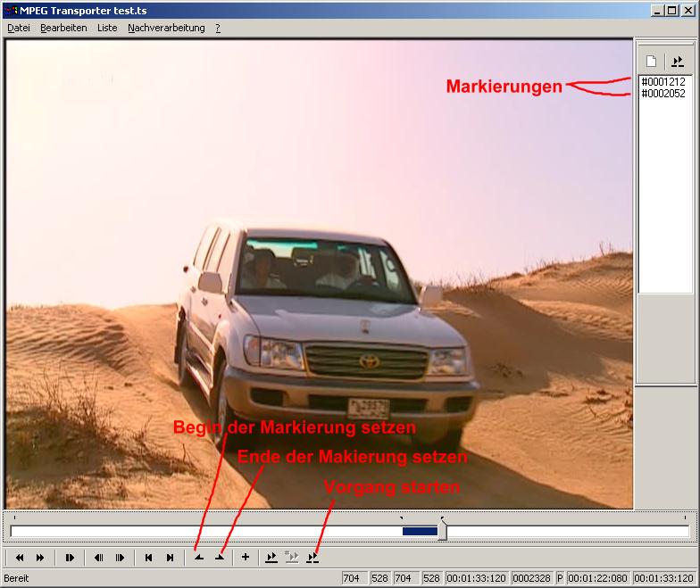The height and width of the screenshot is (588, 700).
Task: Click the plus icon to add marker
Action: coord(246,558)
